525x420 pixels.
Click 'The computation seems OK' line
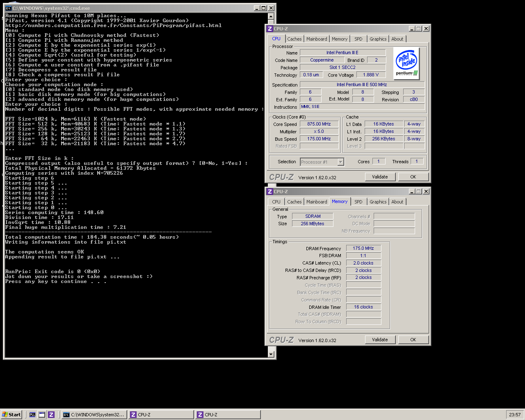[x=44, y=252]
